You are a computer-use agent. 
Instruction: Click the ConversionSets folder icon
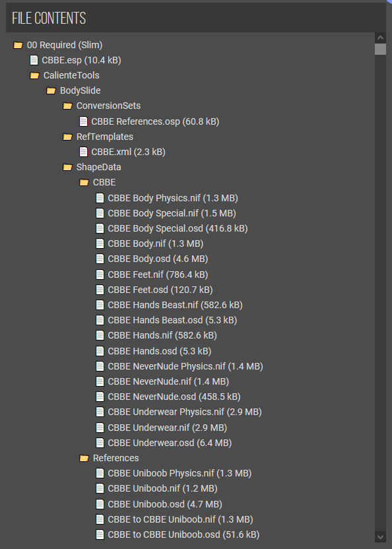point(67,106)
